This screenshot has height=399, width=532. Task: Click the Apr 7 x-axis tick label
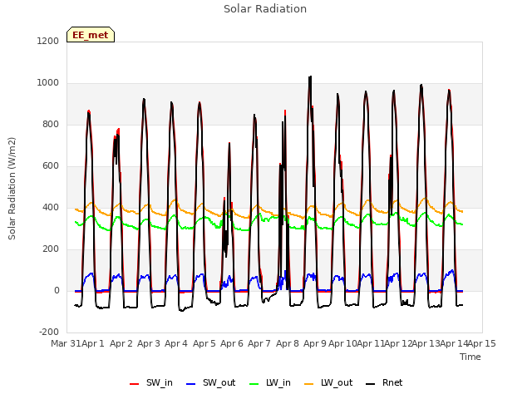(259, 343)
